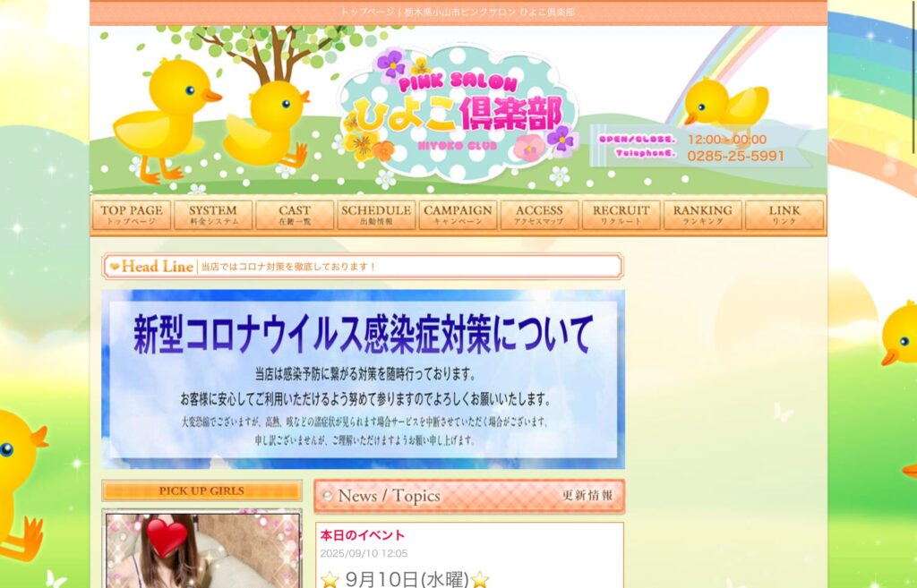
Task: Click the telephone number 0285-25-5991
Action: click(x=735, y=156)
